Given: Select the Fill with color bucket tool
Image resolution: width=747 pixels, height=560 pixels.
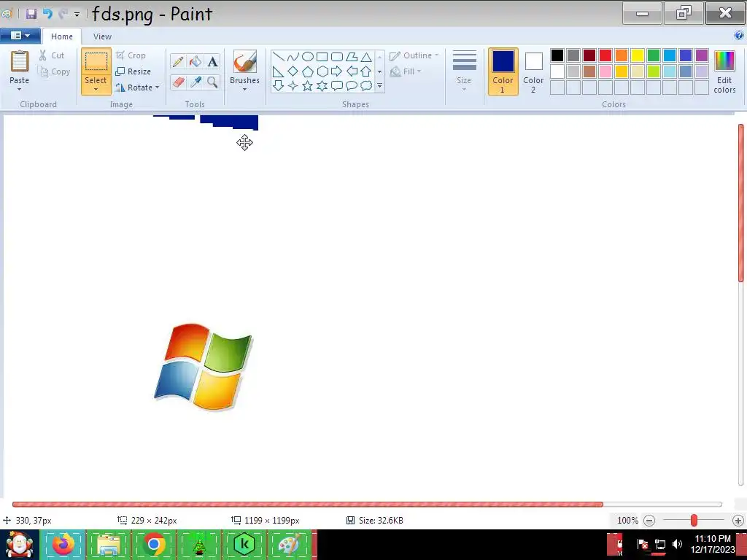Looking at the screenshot, I should [x=195, y=61].
